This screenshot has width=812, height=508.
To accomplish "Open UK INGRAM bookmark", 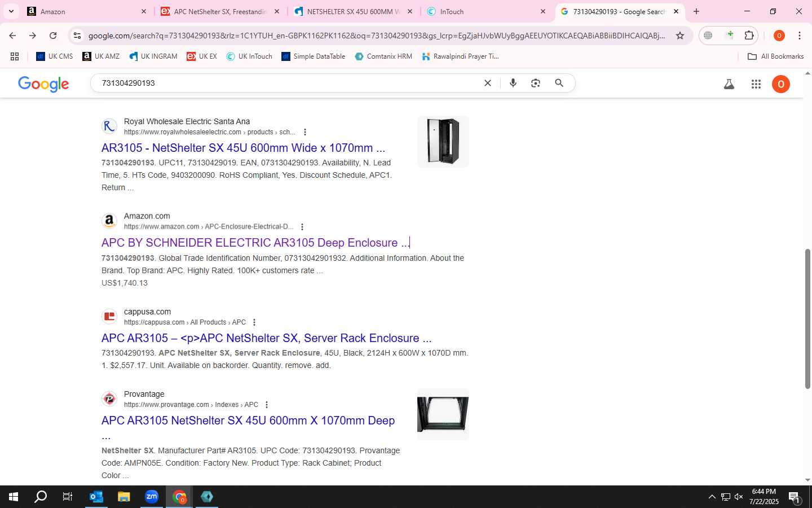I will tap(153, 56).
